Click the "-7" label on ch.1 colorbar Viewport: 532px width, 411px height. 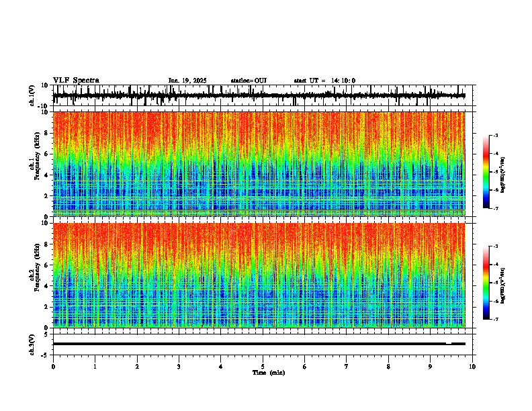tap(496, 208)
